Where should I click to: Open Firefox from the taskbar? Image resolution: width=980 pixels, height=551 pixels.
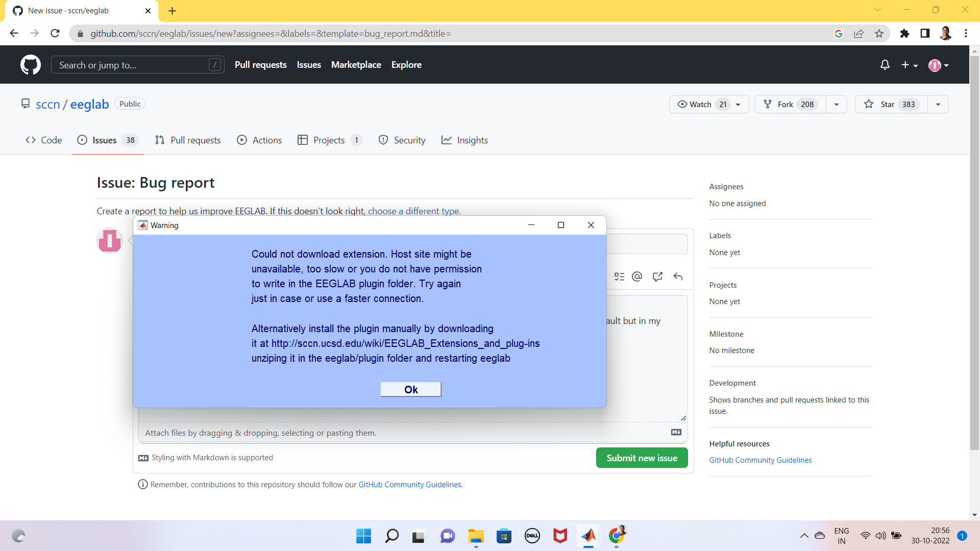point(617,536)
